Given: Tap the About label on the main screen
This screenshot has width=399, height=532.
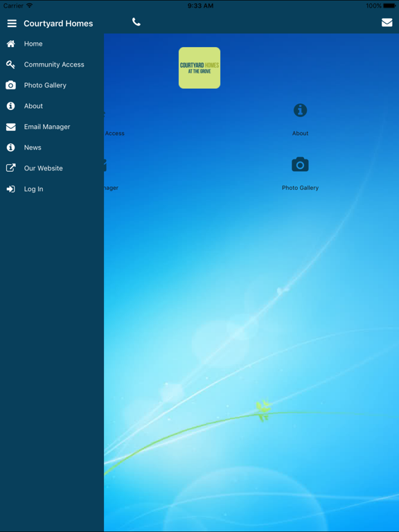Looking at the screenshot, I should [x=300, y=133].
